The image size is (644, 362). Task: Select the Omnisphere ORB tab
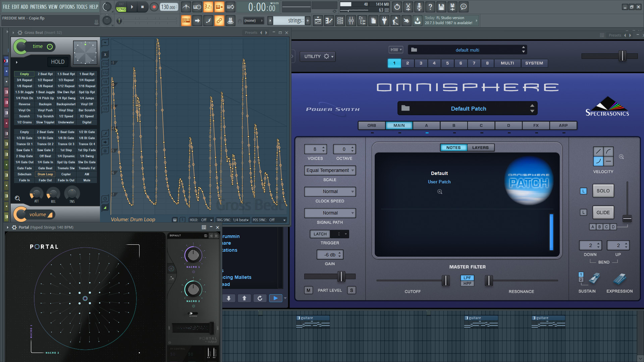pos(371,125)
